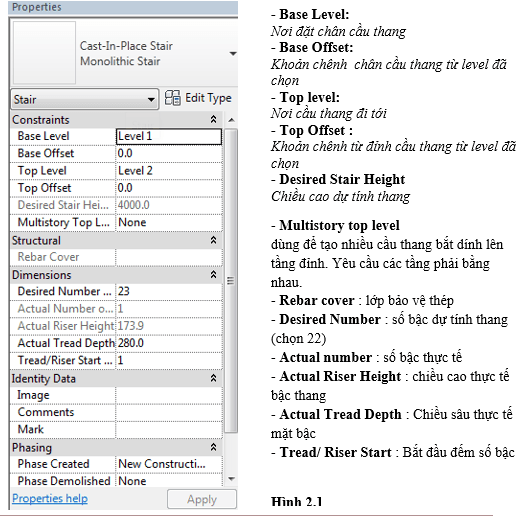Select the Base Offset value field

(169, 153)
